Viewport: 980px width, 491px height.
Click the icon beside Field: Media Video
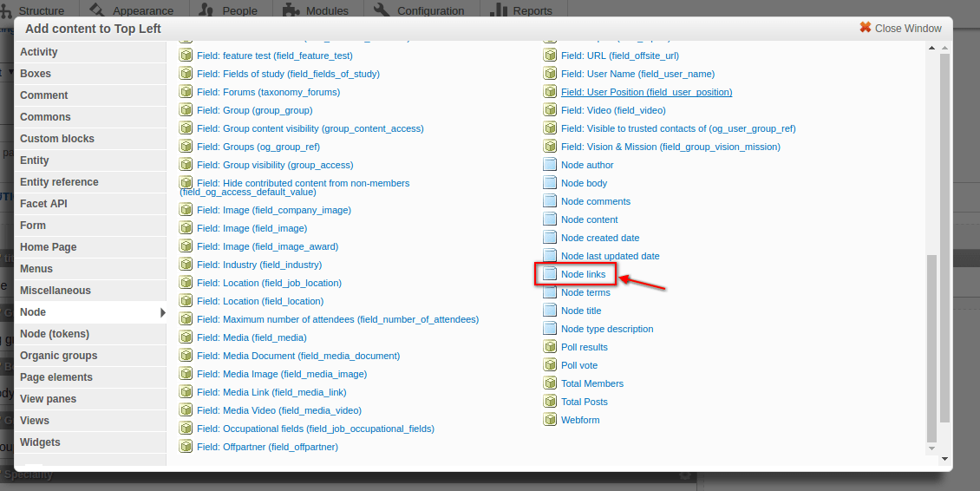[x=186, y=410]
